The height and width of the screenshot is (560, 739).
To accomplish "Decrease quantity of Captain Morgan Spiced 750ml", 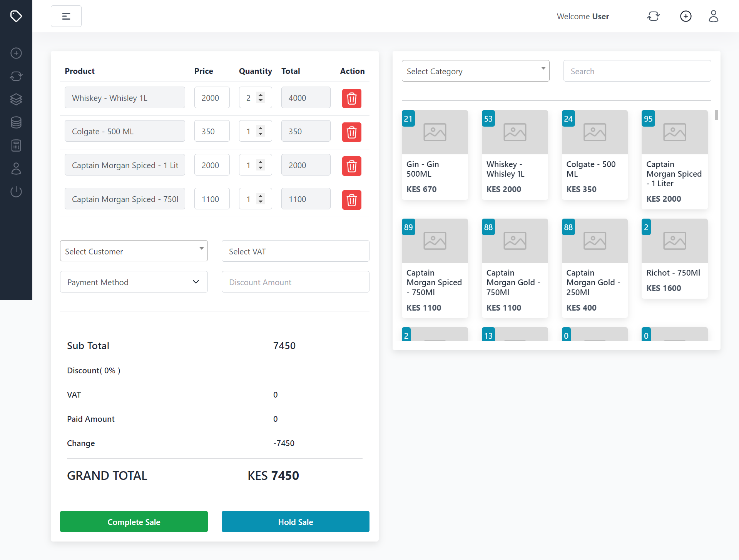I will coord(261,202).
